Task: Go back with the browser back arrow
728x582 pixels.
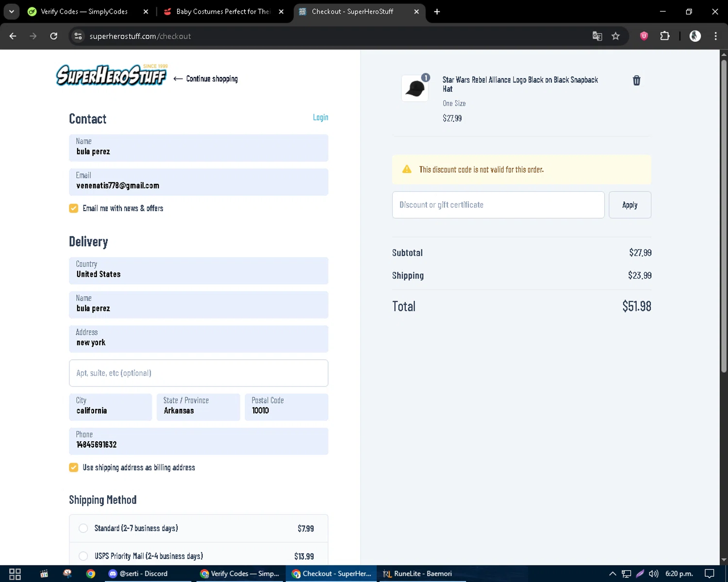Action: point(13,36)
